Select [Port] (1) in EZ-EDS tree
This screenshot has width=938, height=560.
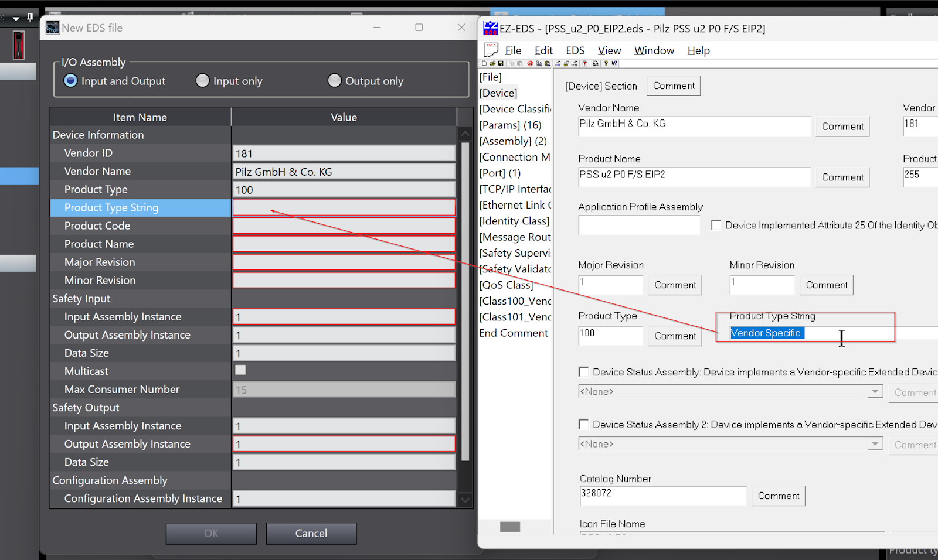(x=500, y=173)
